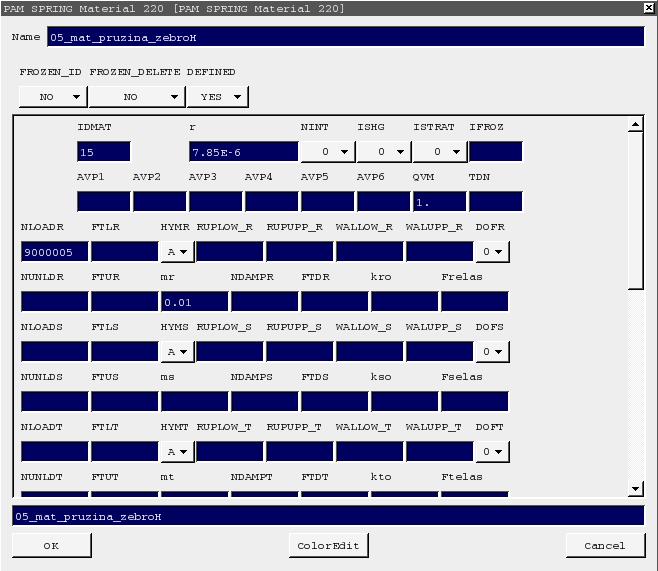
Task: Click the Fselas input field
Action: point(475,402)
